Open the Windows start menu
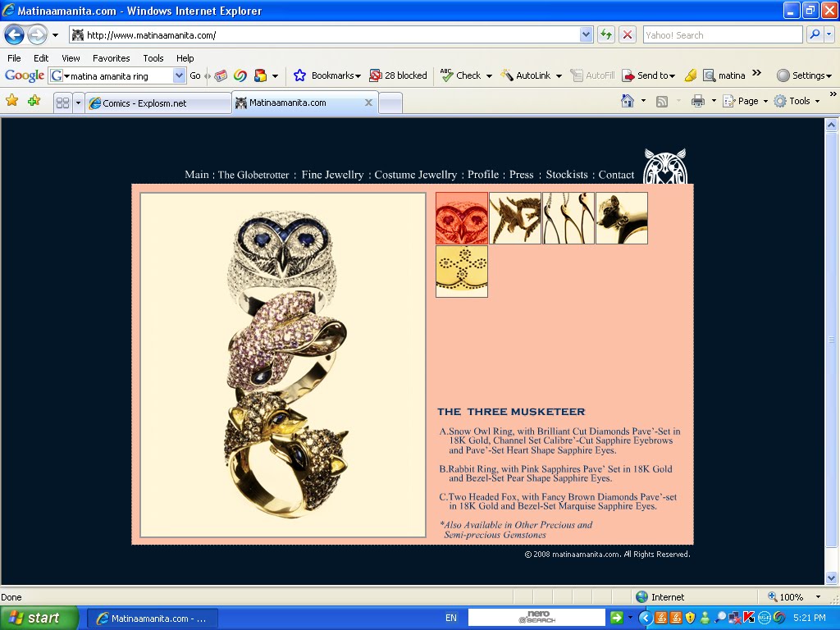The image size is (840, 630). coord(39,618)
